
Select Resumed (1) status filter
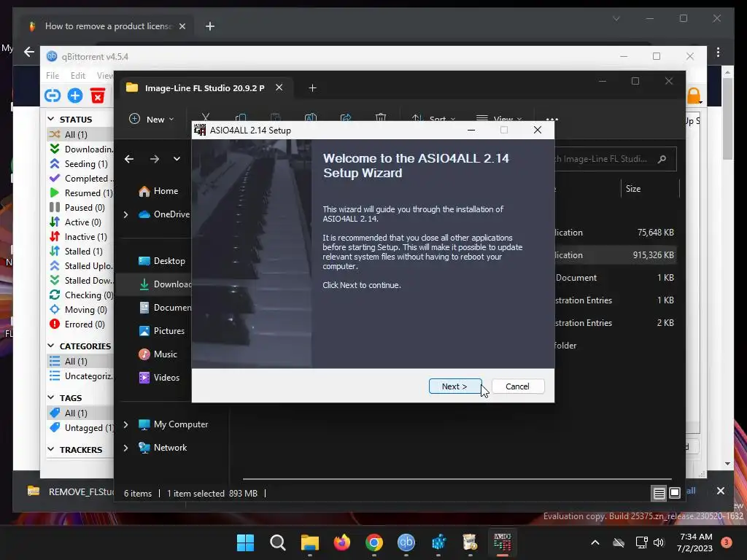pyautogui.click(x=80, y=192)
